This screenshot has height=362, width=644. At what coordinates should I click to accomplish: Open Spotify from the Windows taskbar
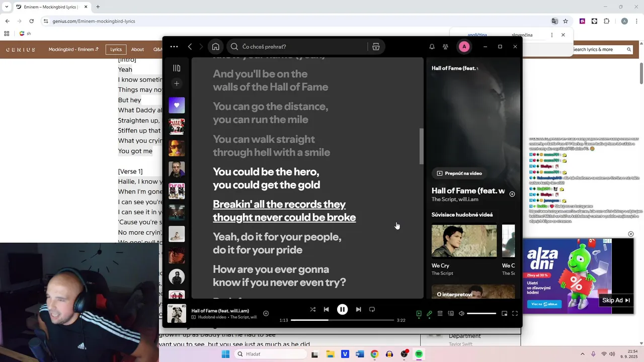(419, 354)
